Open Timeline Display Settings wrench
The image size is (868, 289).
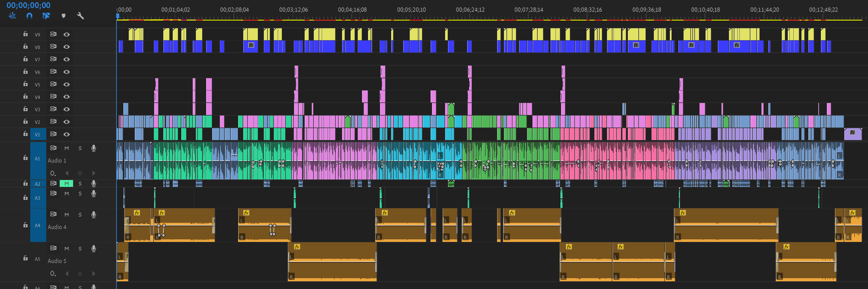point(80,15)
